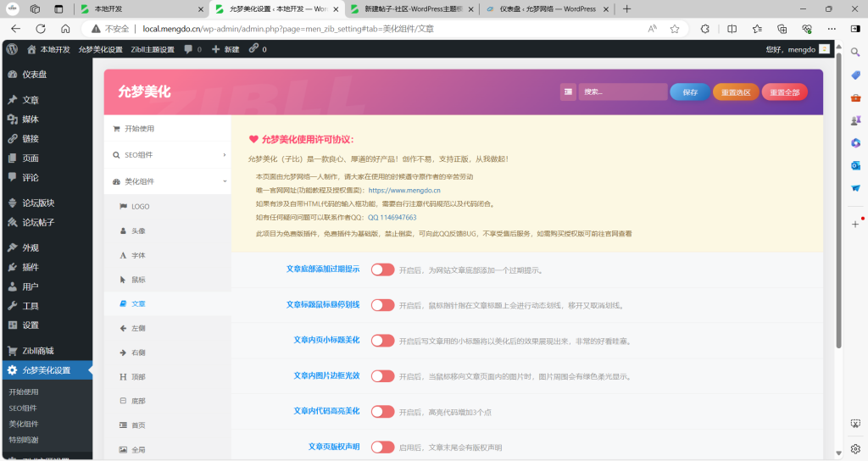Screen dimensions: 868x461
Task: Add this page to browser favorites
Action: click(x=675, y=28)
